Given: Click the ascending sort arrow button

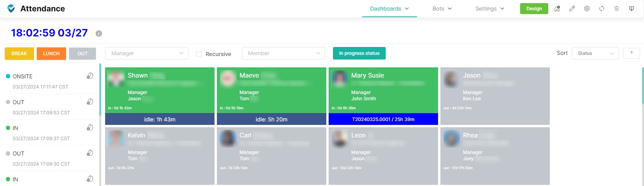Looking at the screenshot, I should (x=631, y=53).
